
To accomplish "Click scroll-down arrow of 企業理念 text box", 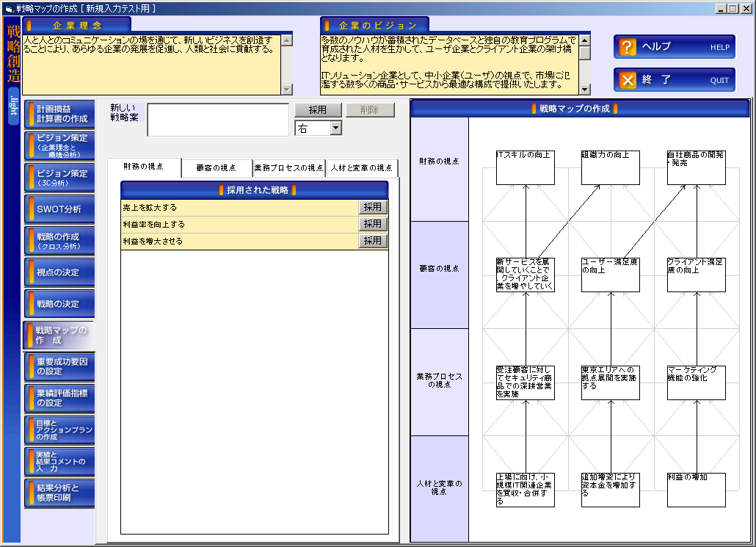I will 287,90.
